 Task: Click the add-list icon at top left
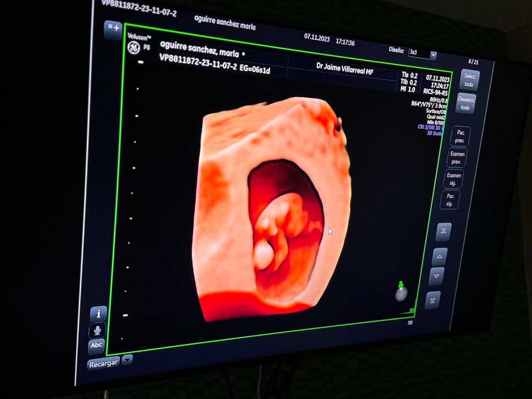coord(113,29)
